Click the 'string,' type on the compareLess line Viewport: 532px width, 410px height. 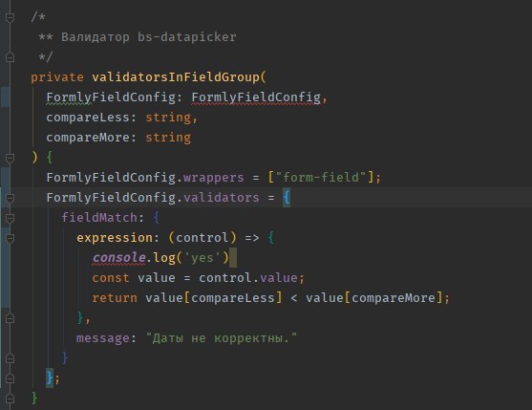click(x=171, y=118)
